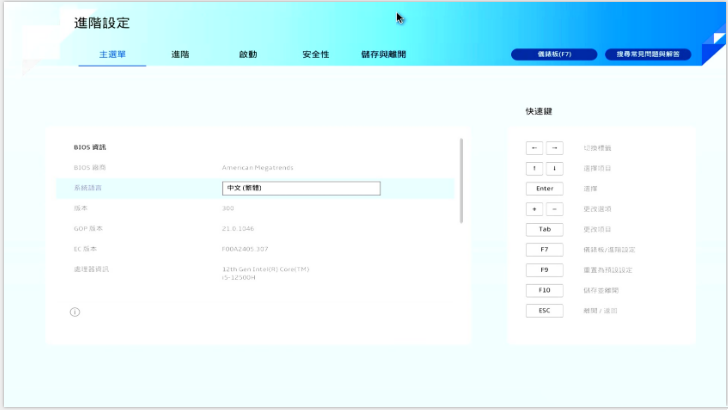Open the 進階 tab
This screenshot has width=728, height=410.
[180, 54]
